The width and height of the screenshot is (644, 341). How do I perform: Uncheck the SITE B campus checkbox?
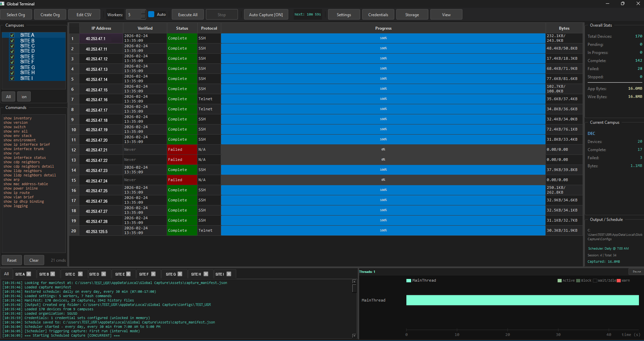tap(12, 40)
